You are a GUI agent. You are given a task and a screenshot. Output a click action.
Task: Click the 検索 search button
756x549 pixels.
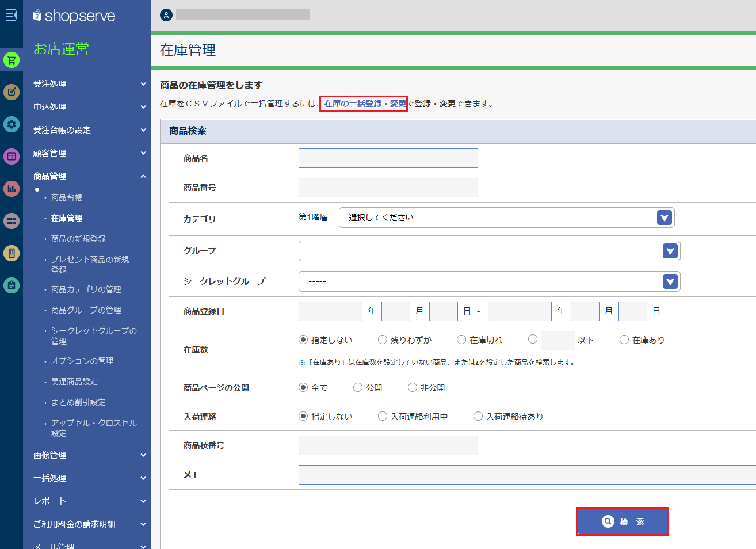point(623,521)
